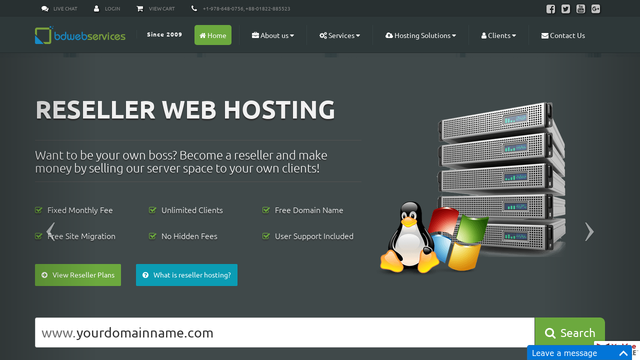This screenshot has height=360, width=640.
Task: Click the View Cart shopping cart icon
Action: pos(140,9)
